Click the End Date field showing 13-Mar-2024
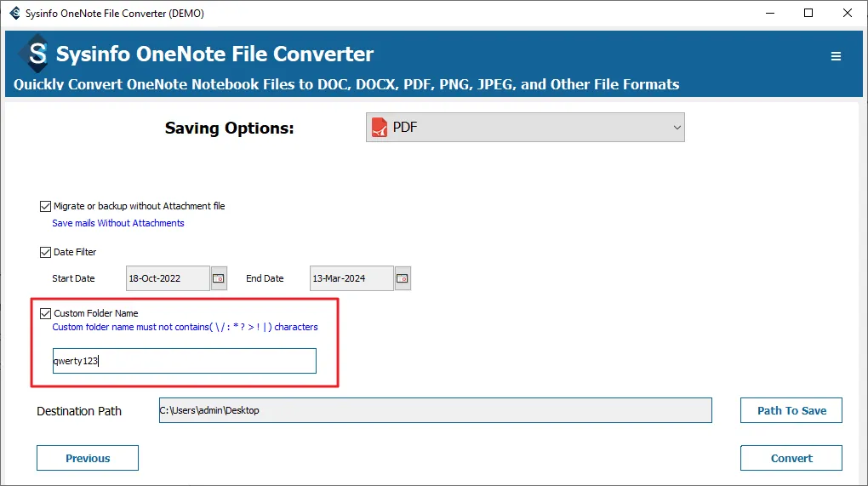The width and height of the screenshot is (868, 486). click(351, 278)
